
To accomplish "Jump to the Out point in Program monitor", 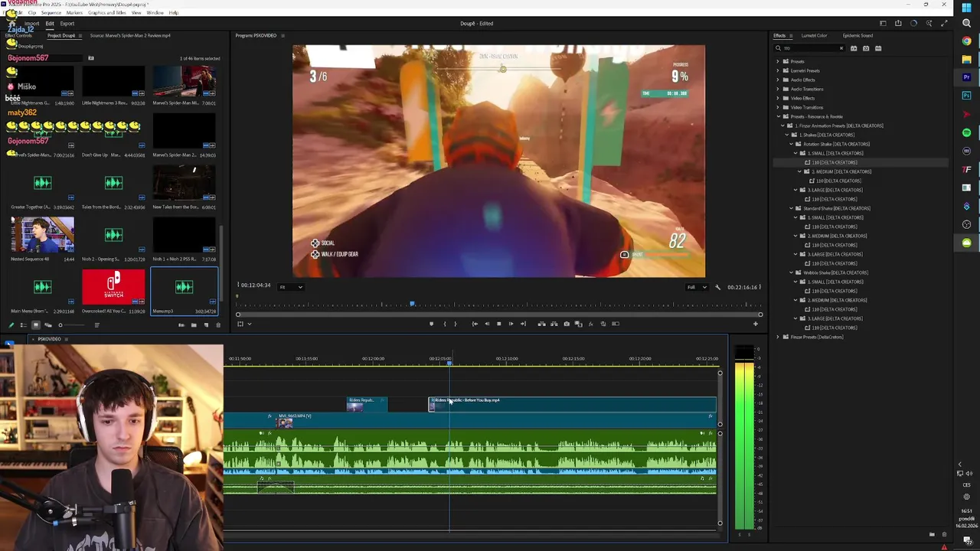I will (523, 324).
